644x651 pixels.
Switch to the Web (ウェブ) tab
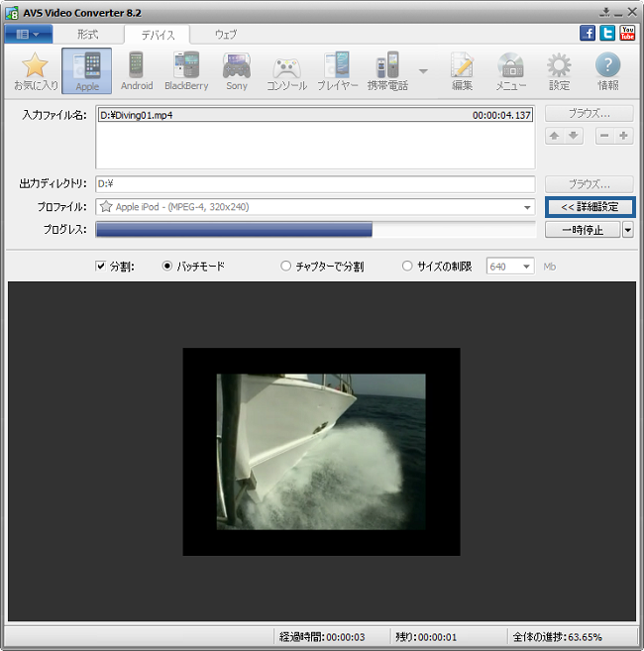click(x=226, y=35)
